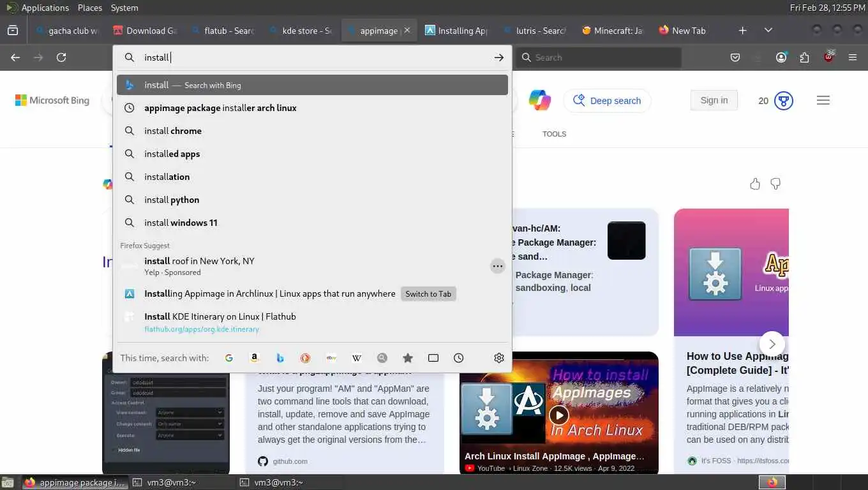Open search settings gear in the URL dropdown

pos(499,358)
